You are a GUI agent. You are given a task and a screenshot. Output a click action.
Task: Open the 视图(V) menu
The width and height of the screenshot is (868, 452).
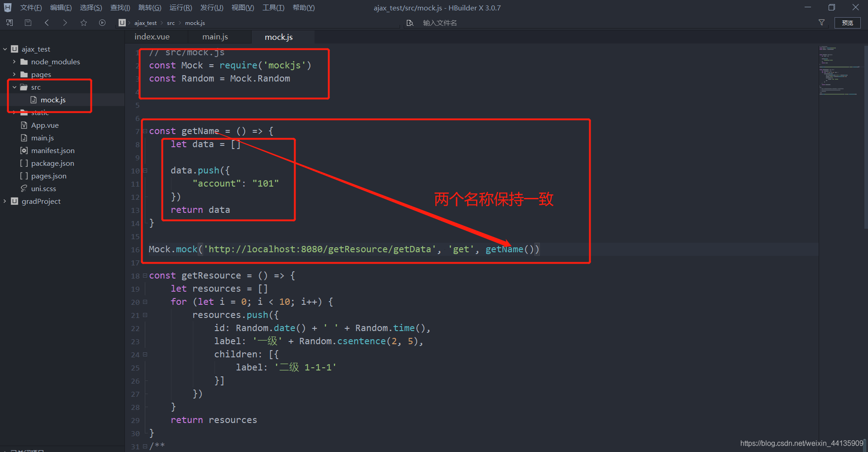point(243,8)
